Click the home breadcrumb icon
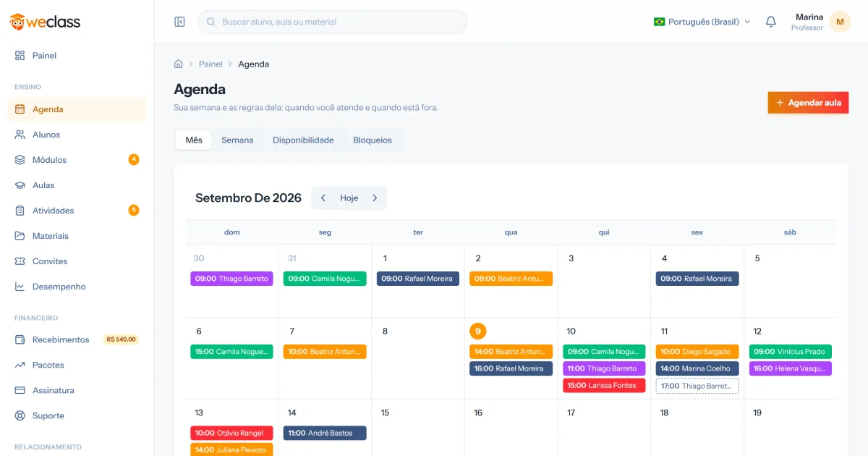This screenshot has width=868, height=456. click(x=179, y=64)
